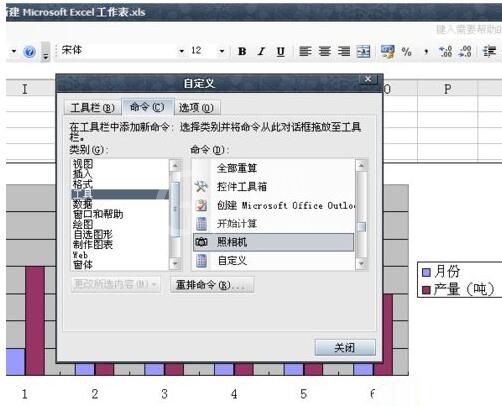Select the highlighted category row in the list

pos(120,194)
